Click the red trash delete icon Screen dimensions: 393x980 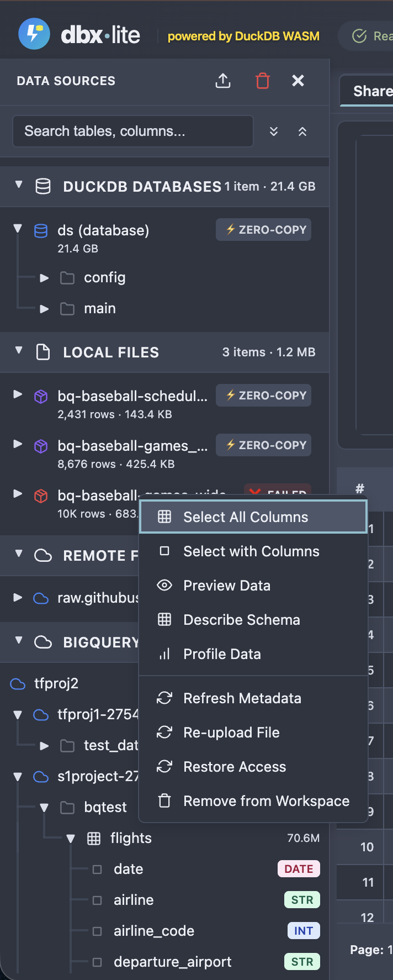tap(263, 81)
